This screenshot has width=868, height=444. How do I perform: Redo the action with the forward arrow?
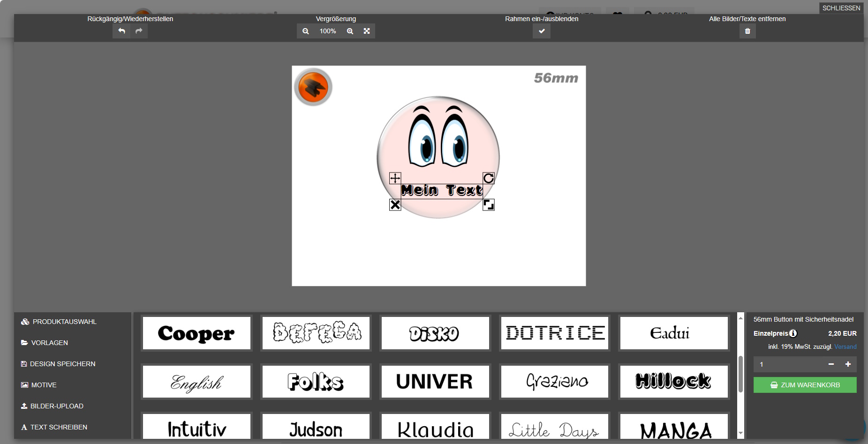pos(139,31)
